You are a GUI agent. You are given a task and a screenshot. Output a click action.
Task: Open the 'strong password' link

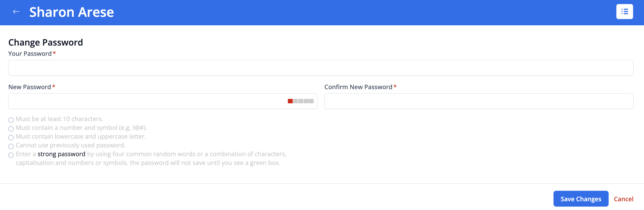pyautogui.click(x=61, y=154)
